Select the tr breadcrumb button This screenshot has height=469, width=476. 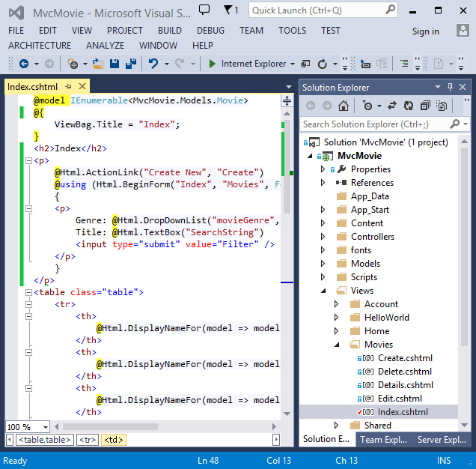pyautogui.click(x=88, y=440)
